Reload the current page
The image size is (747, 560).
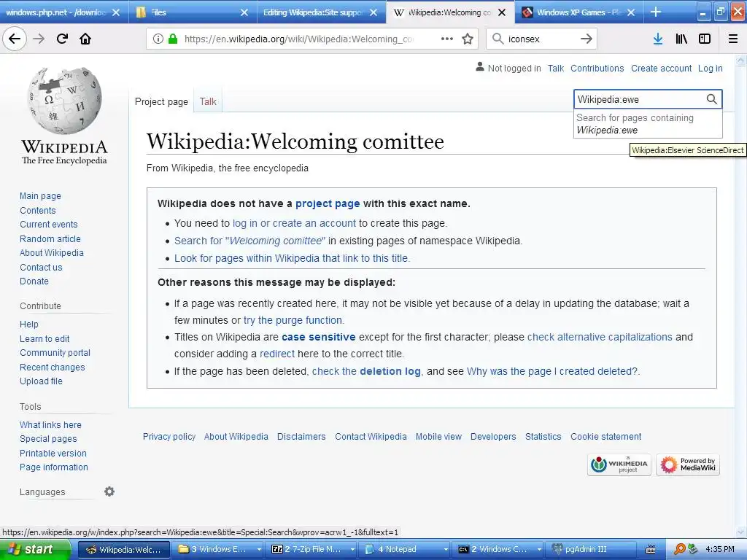pos(62,39)
